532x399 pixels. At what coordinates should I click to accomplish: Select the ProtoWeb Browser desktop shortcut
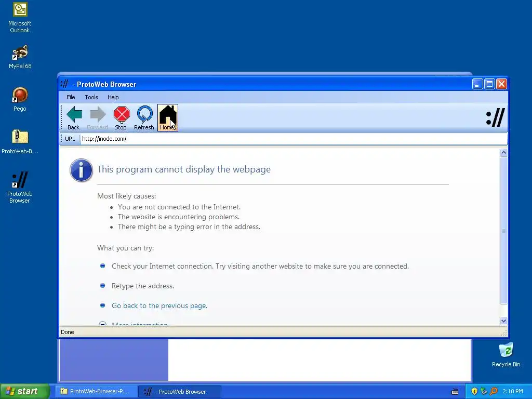(20, 187)
